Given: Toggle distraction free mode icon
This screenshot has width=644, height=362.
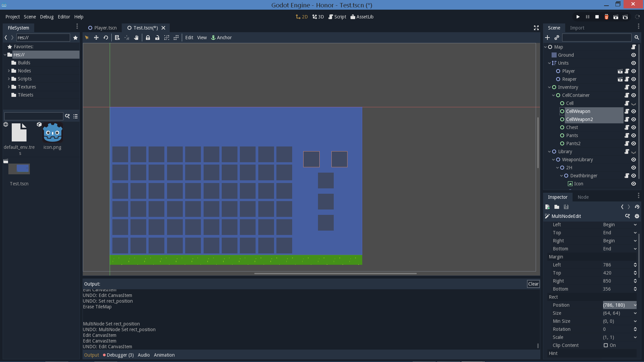Looking at the screenshot, I should [536, 28].
